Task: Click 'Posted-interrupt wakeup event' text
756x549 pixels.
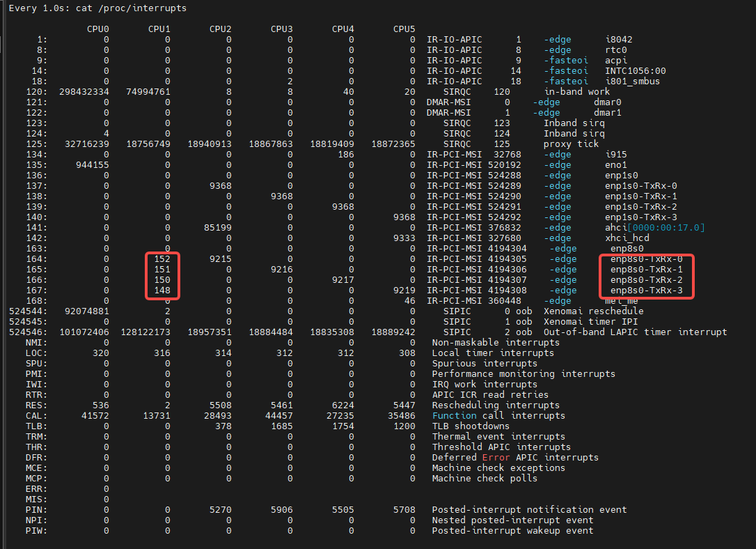Action: (x=512, y=531)
